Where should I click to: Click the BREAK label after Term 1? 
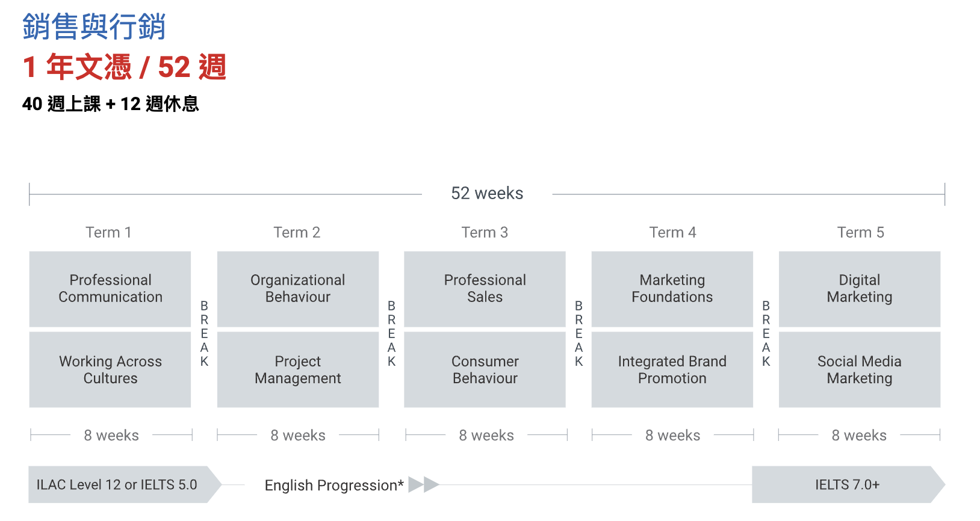pos(204,333)
